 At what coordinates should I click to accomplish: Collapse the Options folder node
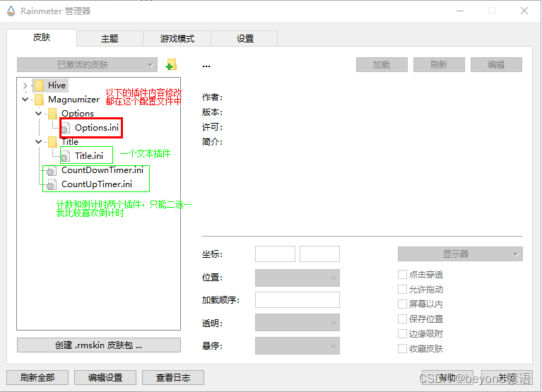38,113
